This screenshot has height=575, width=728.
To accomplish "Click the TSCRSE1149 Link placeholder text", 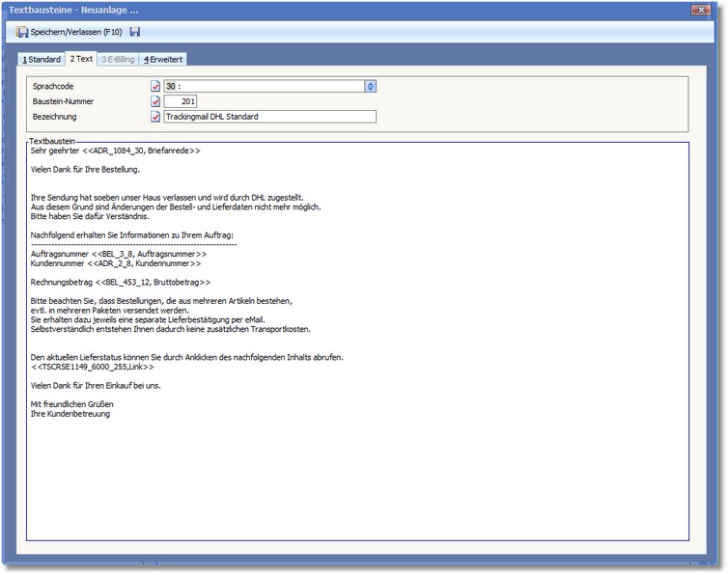I will [92, 367].
